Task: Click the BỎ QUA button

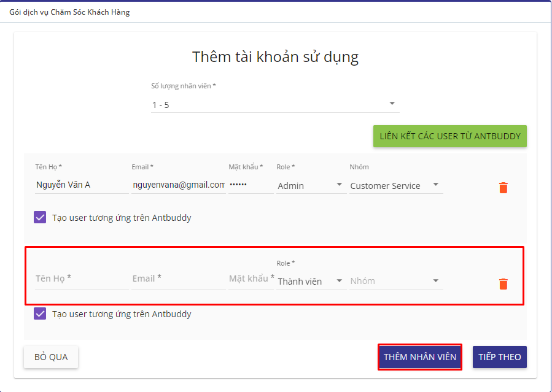Action: (51, 357)
